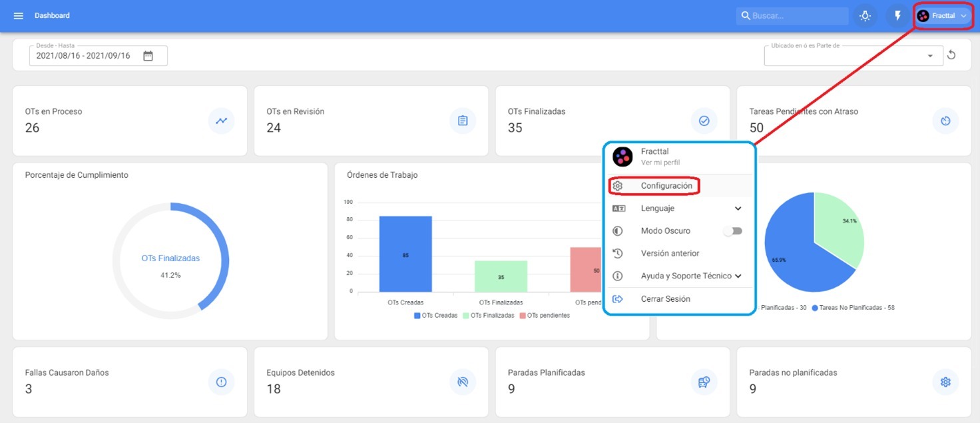Image resolution: width=980 pixels, height=423 pixels.
Task: Click the calendar icon in date field
Action: coord(148,56)
